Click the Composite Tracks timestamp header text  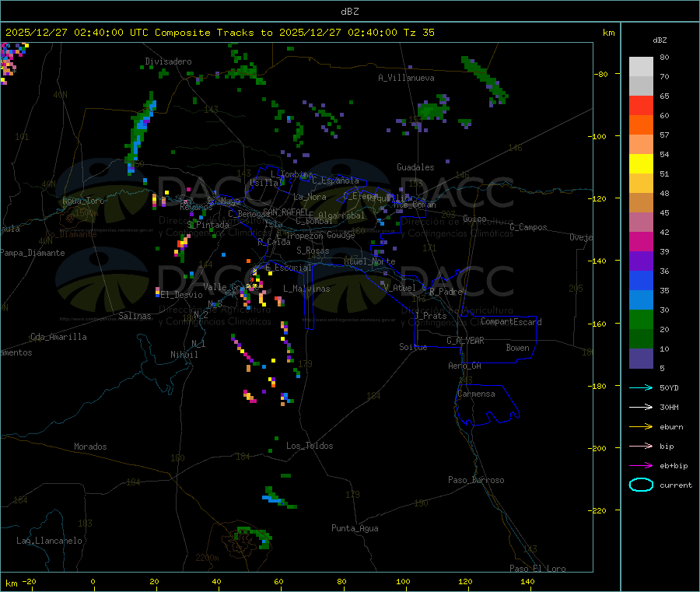click(220, 33)
